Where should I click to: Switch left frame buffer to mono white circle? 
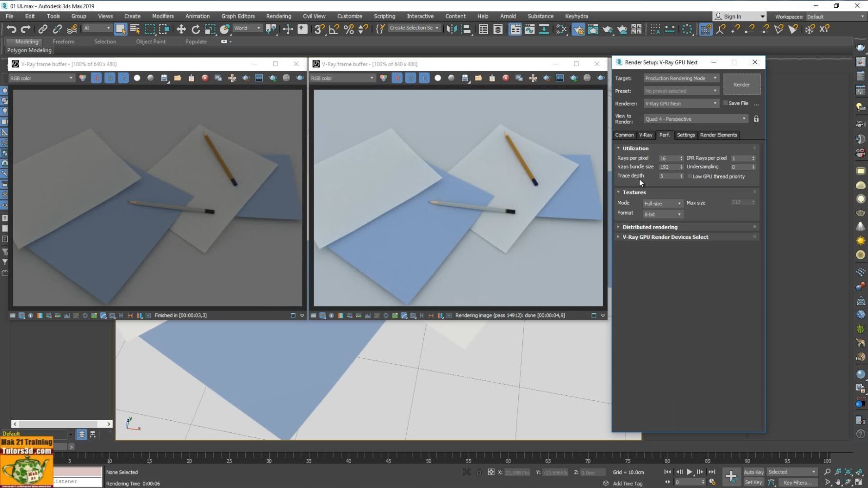click(x=137, y=78)
